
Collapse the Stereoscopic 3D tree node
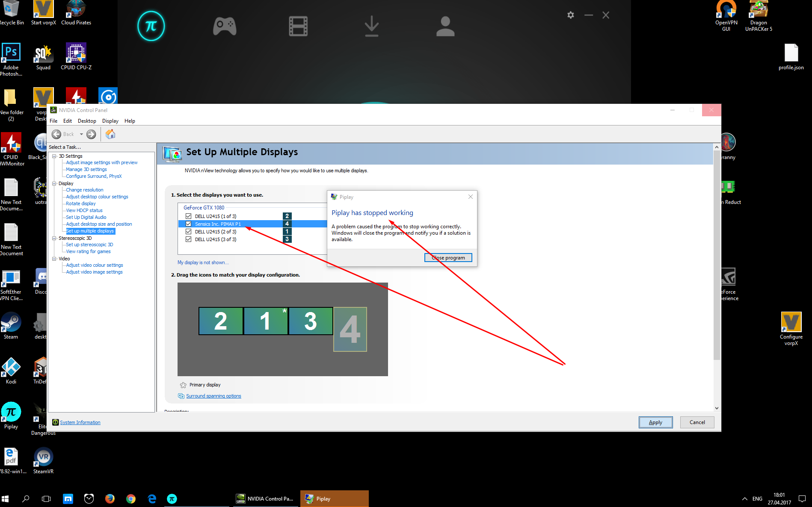coord(54,238)
